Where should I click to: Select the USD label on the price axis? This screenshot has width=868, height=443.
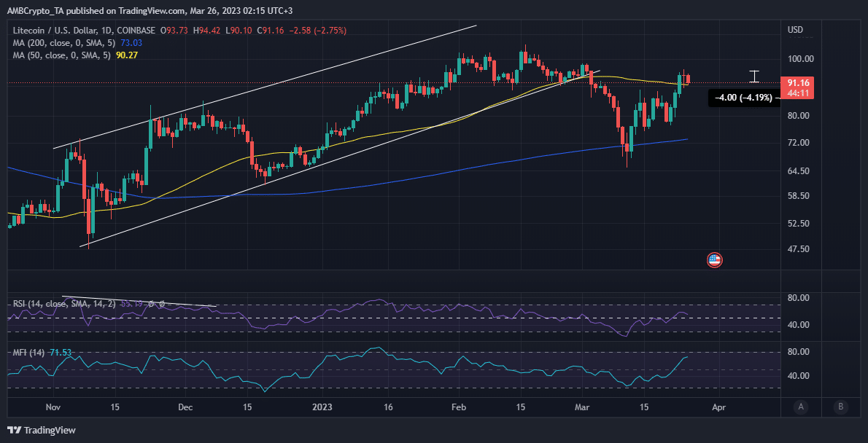[796, 29]
